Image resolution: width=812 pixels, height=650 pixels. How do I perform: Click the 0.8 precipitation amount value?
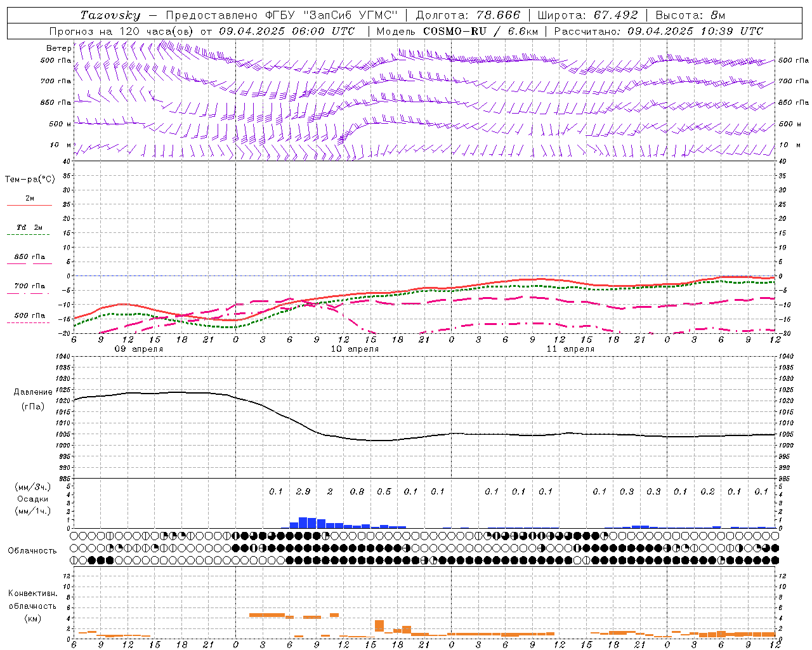(x=357, y=491)
